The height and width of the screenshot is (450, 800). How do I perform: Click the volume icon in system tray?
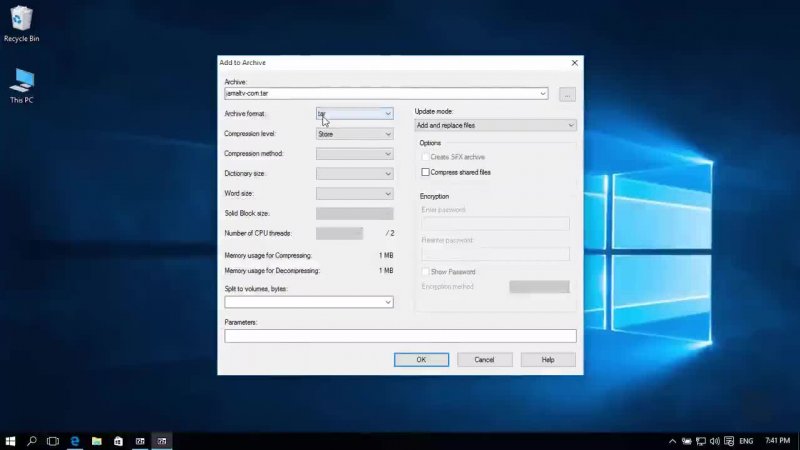pos(716,440)
